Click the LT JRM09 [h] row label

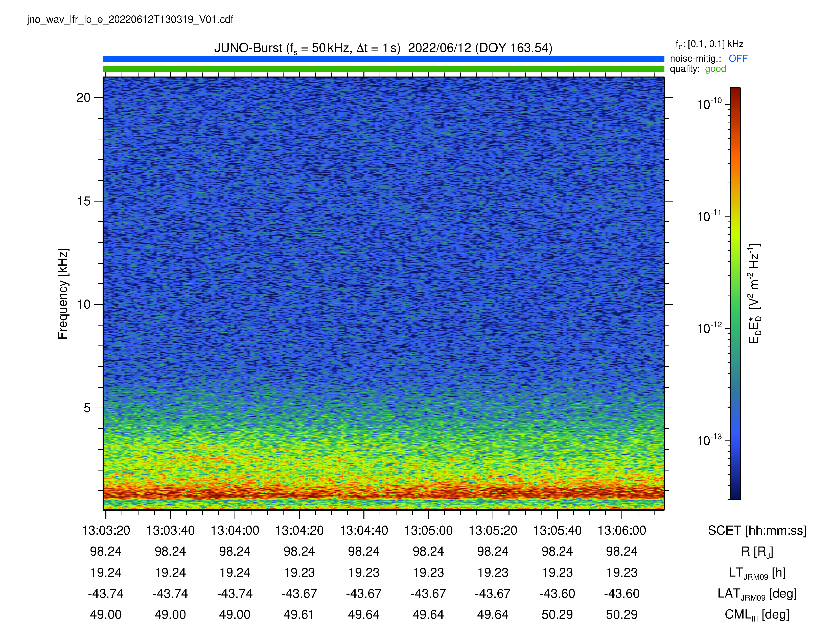click(x=757, y=573)
